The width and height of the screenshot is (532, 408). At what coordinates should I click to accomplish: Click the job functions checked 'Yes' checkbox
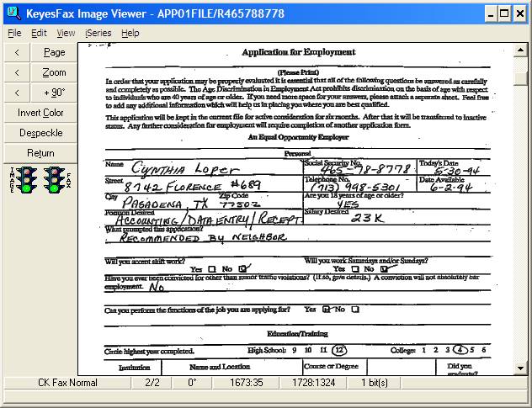pyautogui.click(x=326, y=310)
